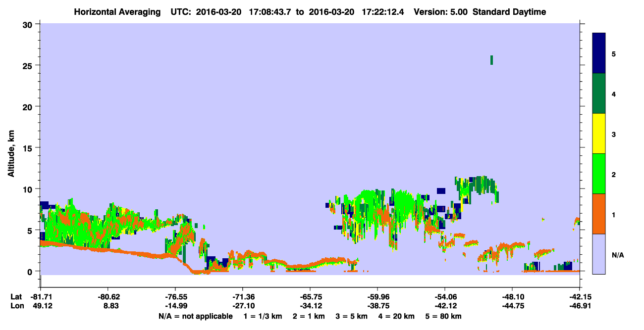The image size is (644, 330).
Task: Click 'Standard Daytime' in the title
Action: click(x=509, y=12)
